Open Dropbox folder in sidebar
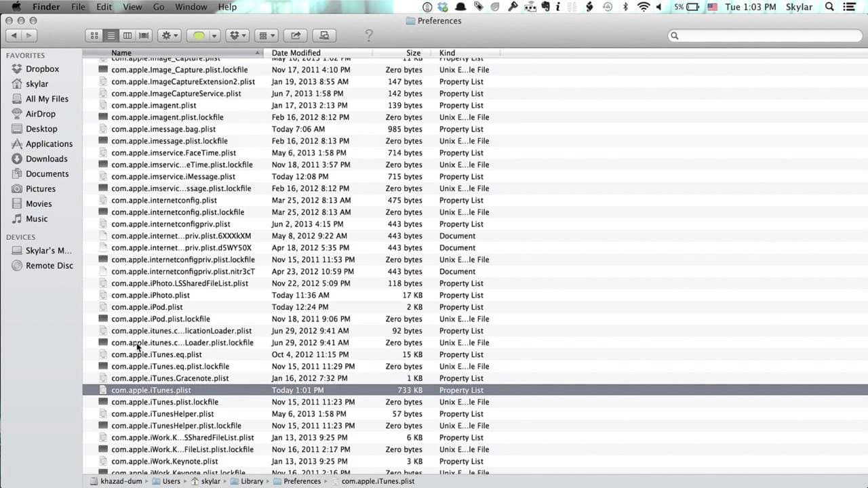The height and width of the screenshot is (488, 868). [x=42, y=69]
